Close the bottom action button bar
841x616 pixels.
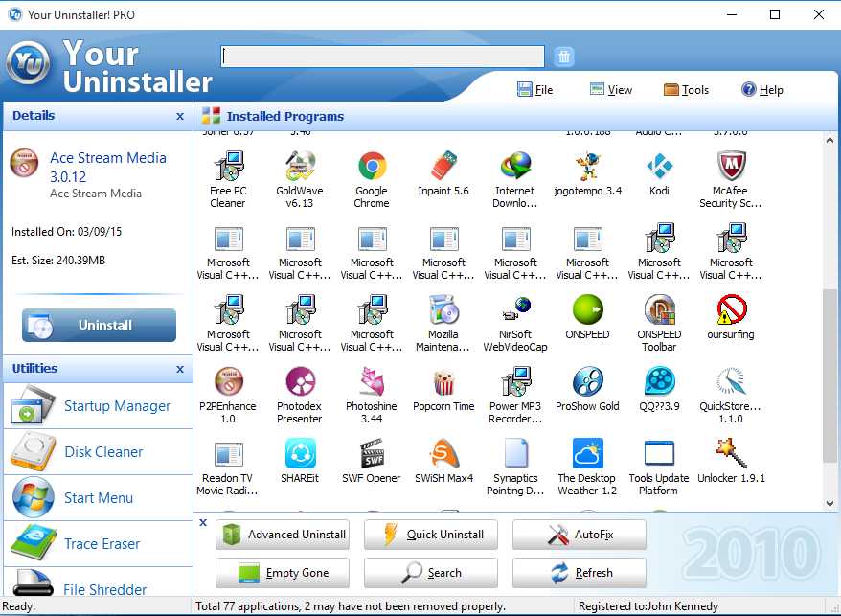click(203, 522)
